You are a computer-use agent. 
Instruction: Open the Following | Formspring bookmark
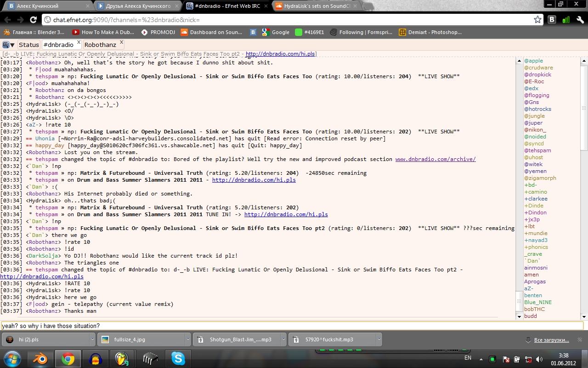pos(362,32)
